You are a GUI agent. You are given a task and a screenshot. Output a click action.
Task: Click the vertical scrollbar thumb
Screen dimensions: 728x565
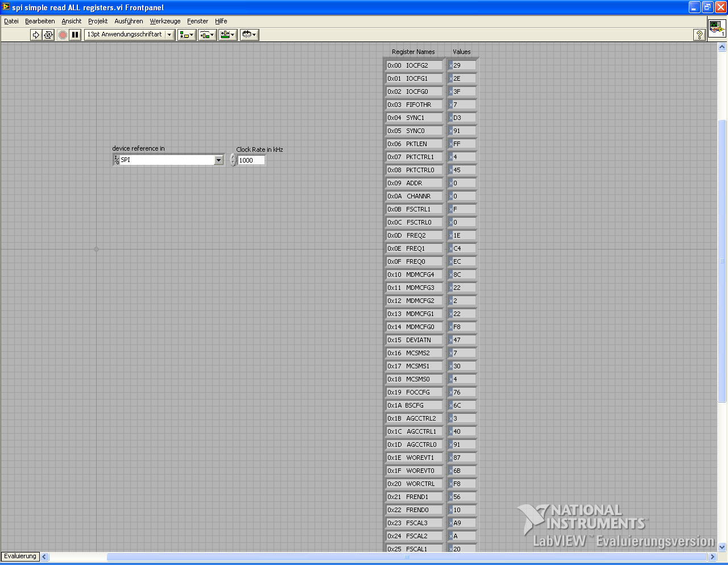722,261
